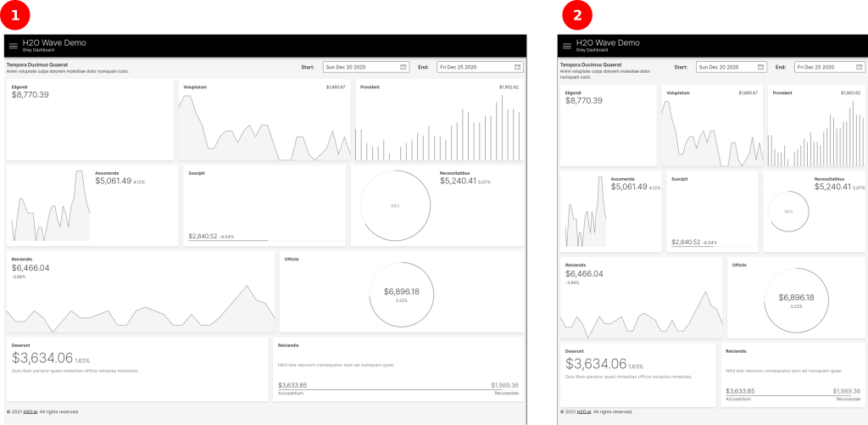Click Start date field Sun Dec 20 2020, left dashboard
The width and height of the screenshot is (868, 425).
[x=366, y=67]
